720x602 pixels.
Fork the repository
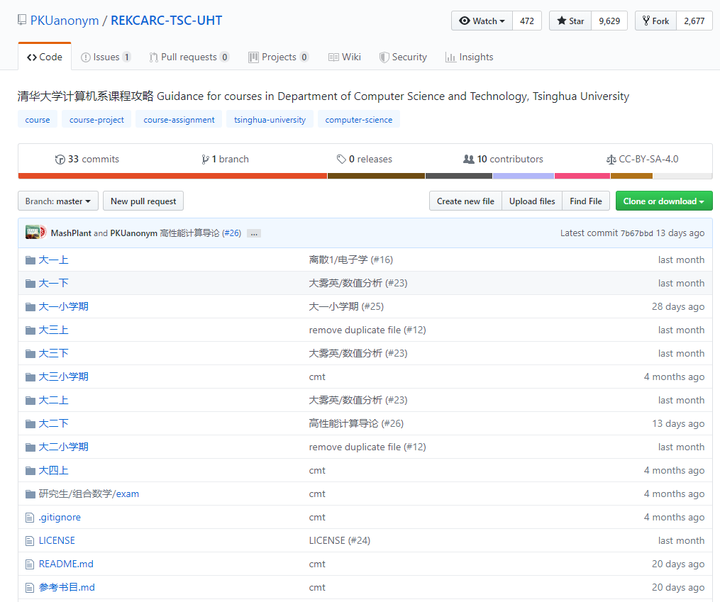[656, 21]
